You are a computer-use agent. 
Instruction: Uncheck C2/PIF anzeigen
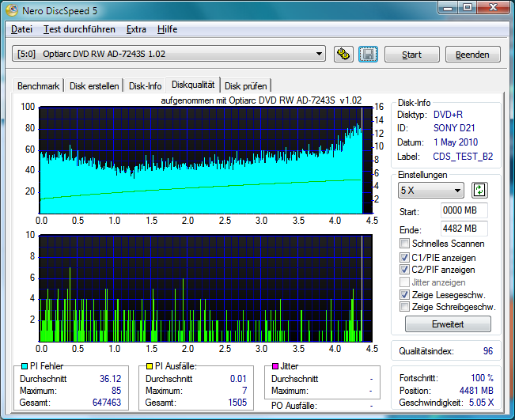click(x=405, y=270)
